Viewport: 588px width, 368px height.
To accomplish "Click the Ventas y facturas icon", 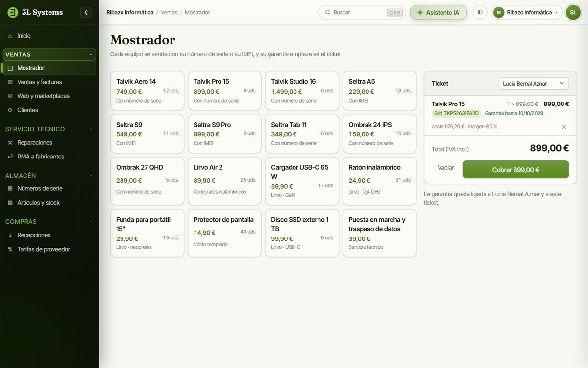I will [x=10, y=82].
